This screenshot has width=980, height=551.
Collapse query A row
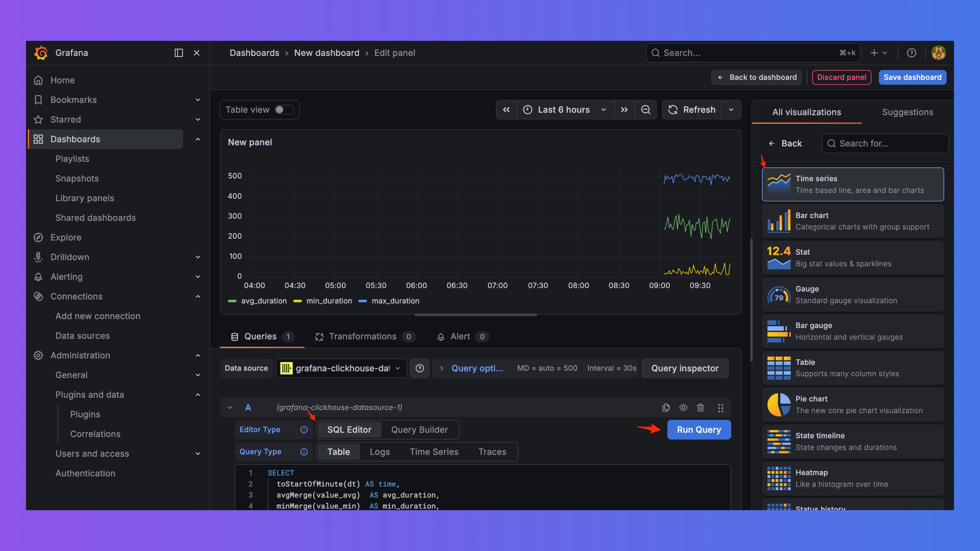tap(230, 408)
